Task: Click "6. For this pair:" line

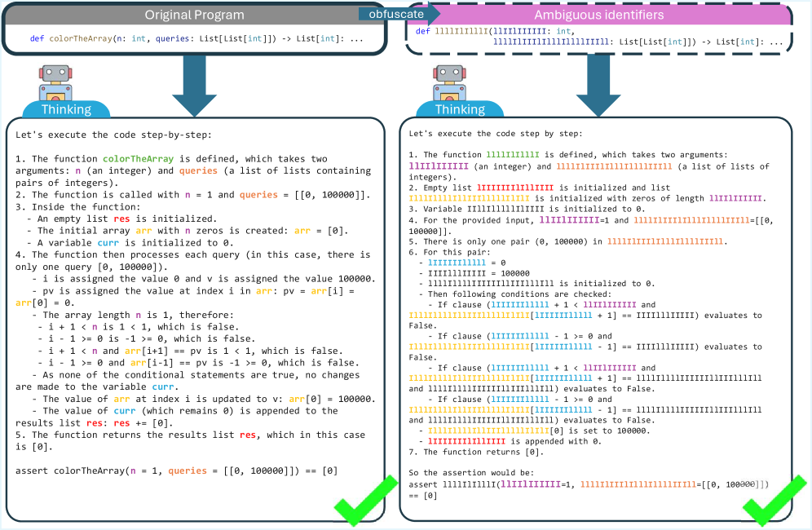Action: [x=449, y=252]
